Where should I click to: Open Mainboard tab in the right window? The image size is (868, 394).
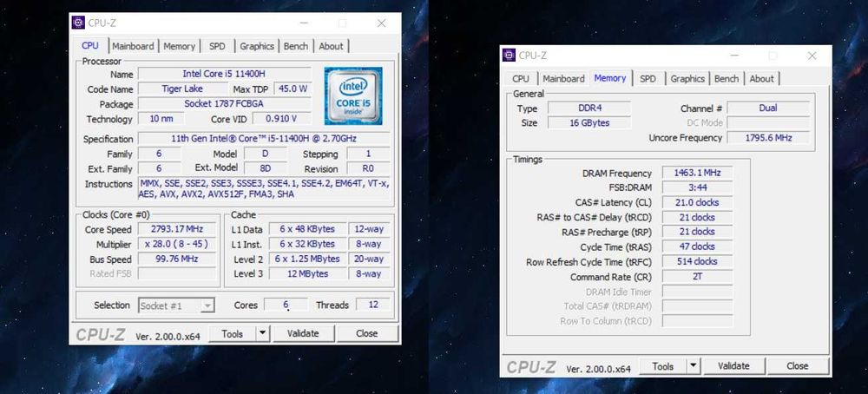(x=563, y=79)
